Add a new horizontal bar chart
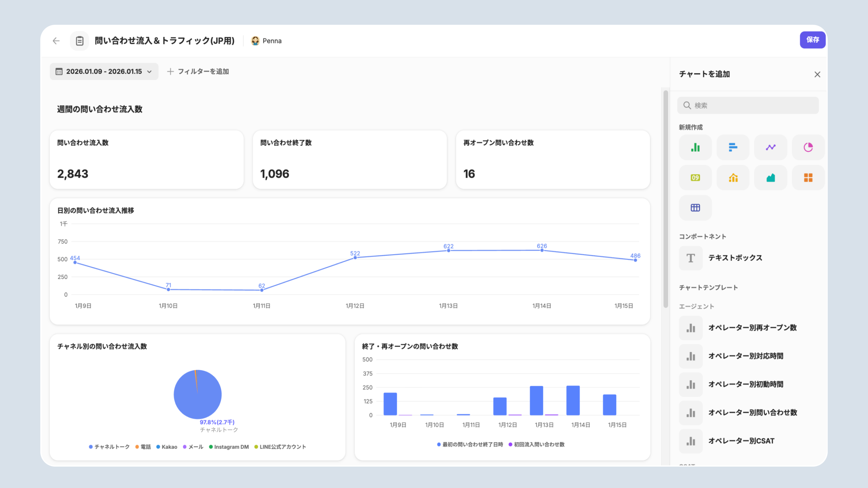The width and height of the screenshot is (868, 488). [x=733, y=147]
